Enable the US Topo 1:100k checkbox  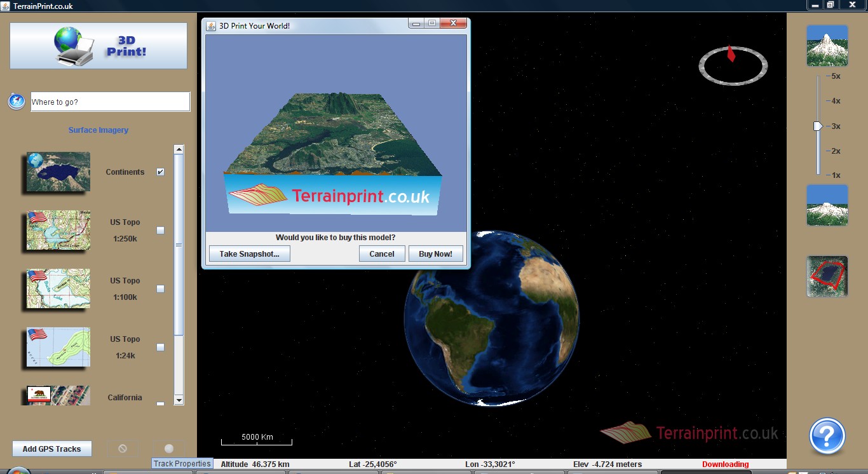coord(160,289)
